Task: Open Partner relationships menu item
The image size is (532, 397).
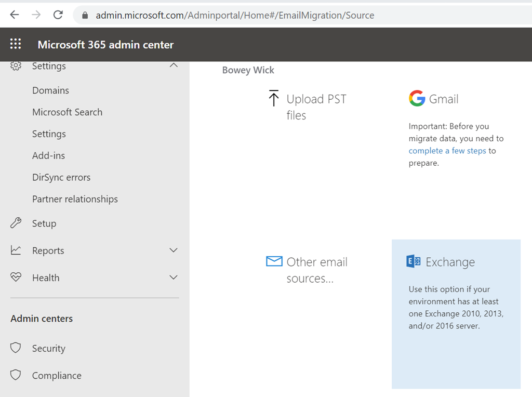Action: [x=75, y=199]
